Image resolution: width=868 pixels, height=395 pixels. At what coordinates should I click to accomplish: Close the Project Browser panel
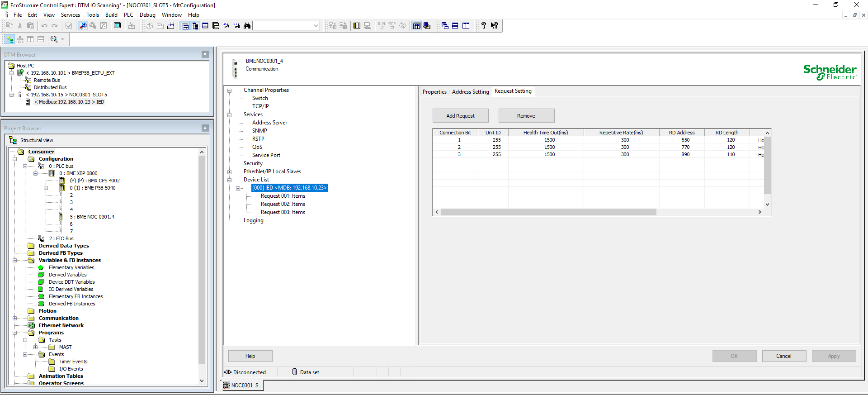click(x=205, y=128)
